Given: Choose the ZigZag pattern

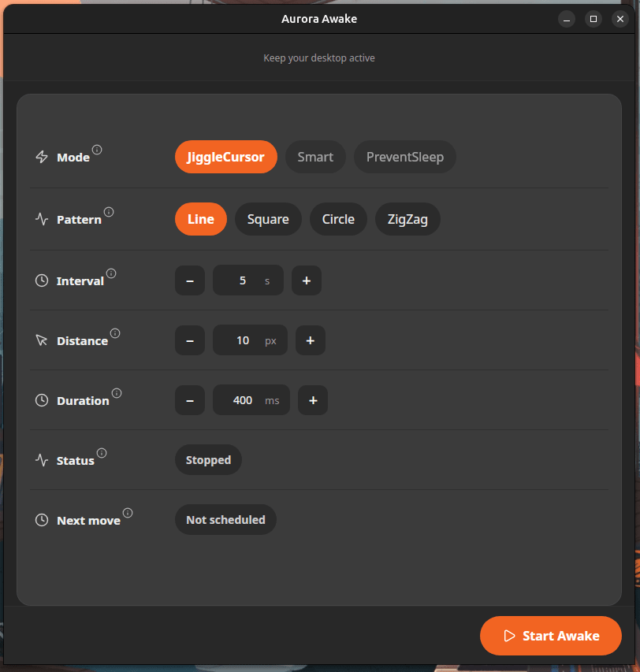Looking at the screenshot, I should click(407, 219).
